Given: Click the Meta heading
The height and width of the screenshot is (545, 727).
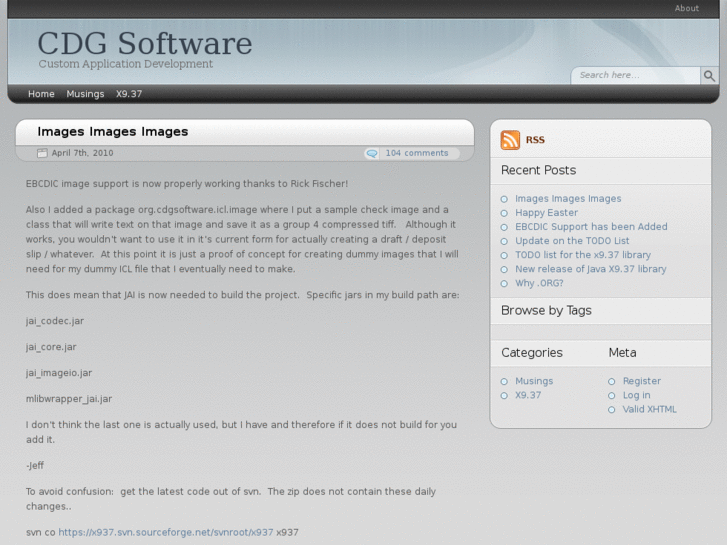Looking at the screenshot, I should (622, 353).
